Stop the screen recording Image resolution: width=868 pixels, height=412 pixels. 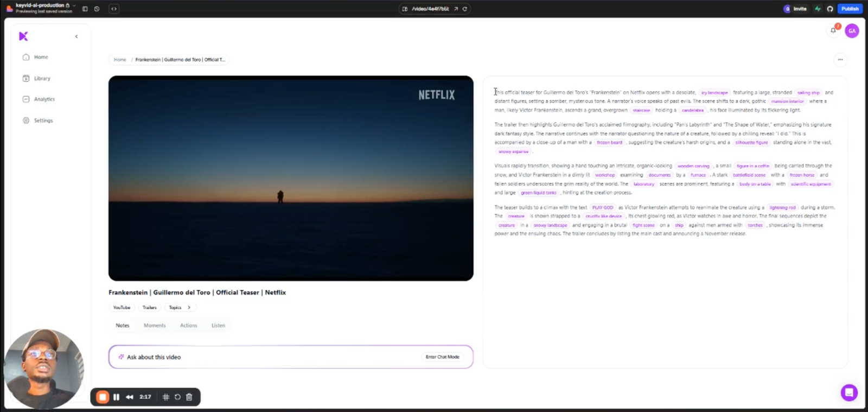click(103, 397)
